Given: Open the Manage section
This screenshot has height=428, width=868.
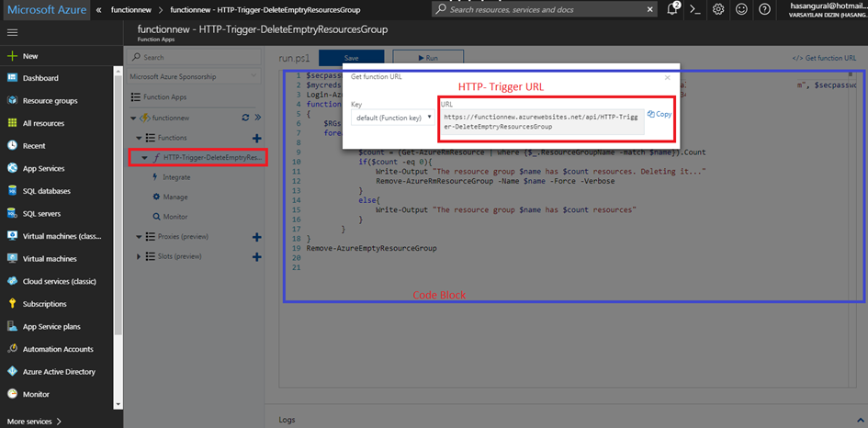Looking at the screenshot, I should tap(175, 197).
